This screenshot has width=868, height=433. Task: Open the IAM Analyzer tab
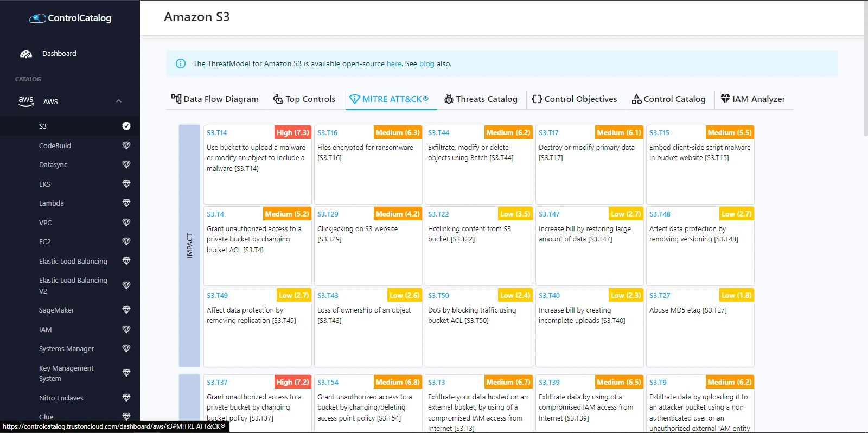[753, 99]
